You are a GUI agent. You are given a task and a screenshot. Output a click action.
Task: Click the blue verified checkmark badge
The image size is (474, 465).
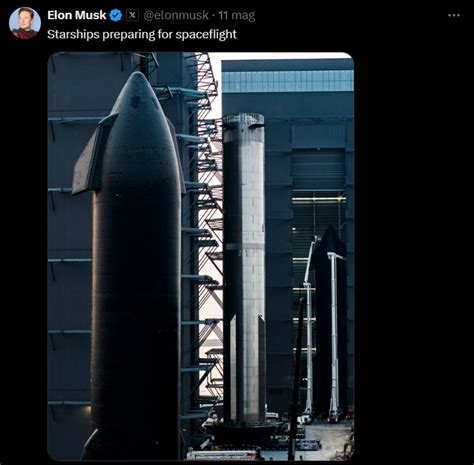[116, 15]
